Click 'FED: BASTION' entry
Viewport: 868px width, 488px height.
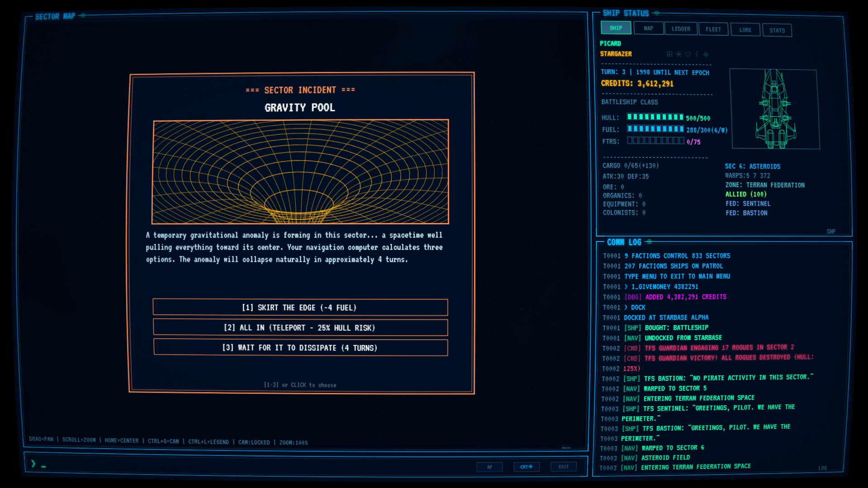point(746,213)
